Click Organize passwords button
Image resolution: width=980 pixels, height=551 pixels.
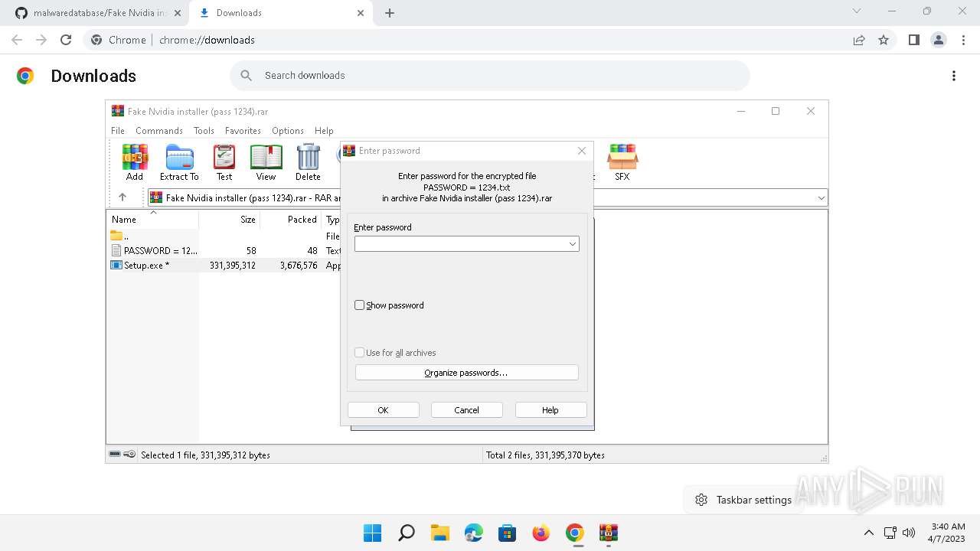click(x=466, y=373)
